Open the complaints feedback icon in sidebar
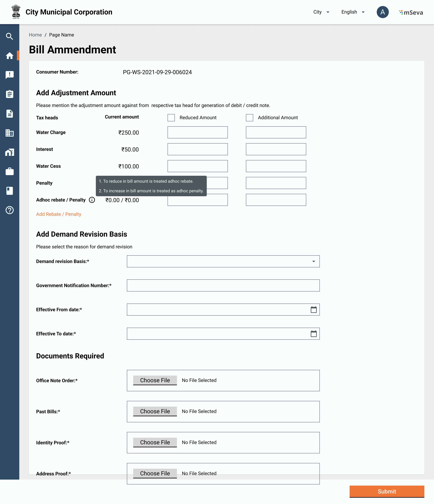This screenshot has height=504, width=434. click(x=9, y=75)
